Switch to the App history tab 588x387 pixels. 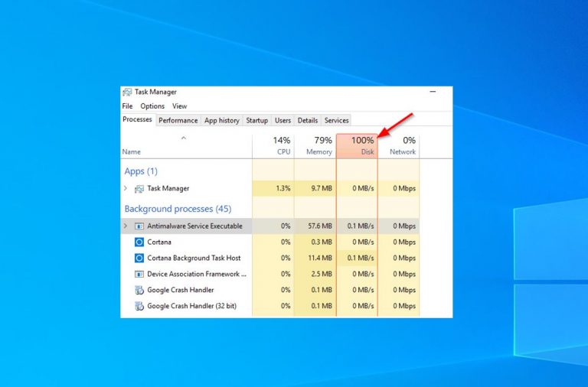tap(221, 120)
